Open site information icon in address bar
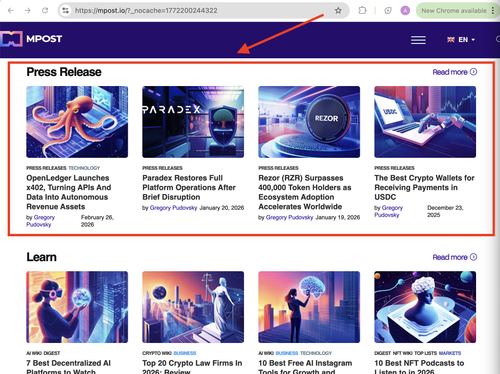Viewport: 500px width, 374px height. tap(66, 11)
